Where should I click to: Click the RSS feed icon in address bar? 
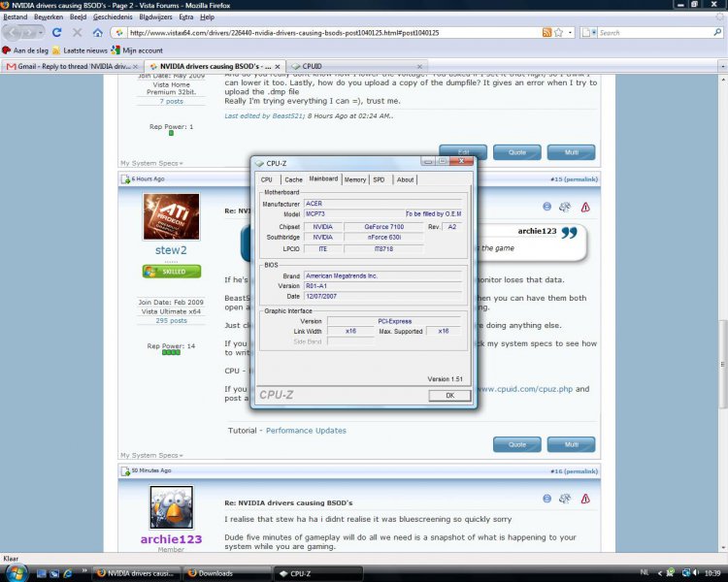coord(546,32)
